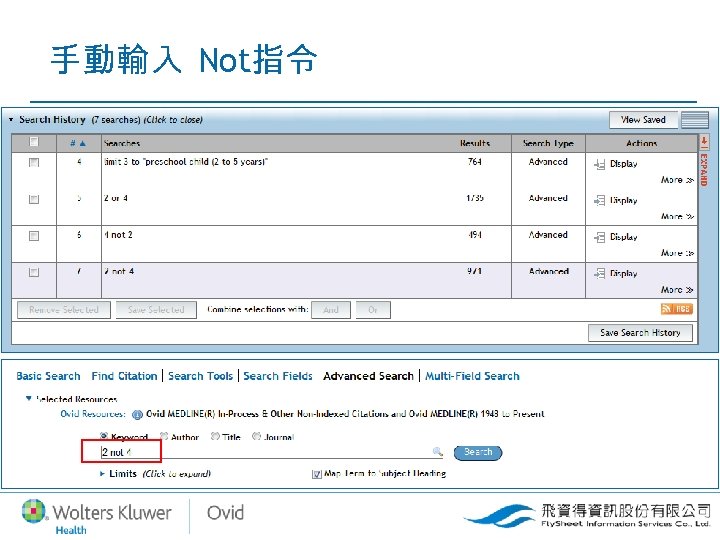The image size is (720, 540).
Task: Check the box for search 4 limit row
Action: click(34, 163)
